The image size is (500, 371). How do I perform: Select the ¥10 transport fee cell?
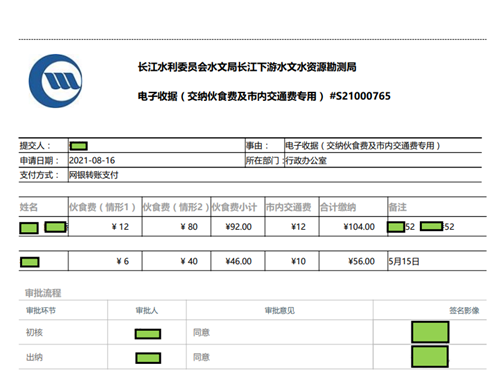click(298, 261)
